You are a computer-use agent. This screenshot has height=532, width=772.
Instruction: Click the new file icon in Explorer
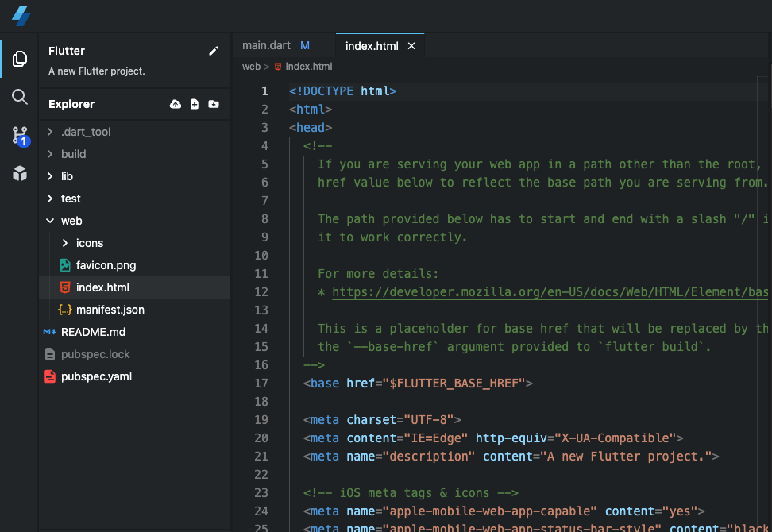(x=195, y=104)
